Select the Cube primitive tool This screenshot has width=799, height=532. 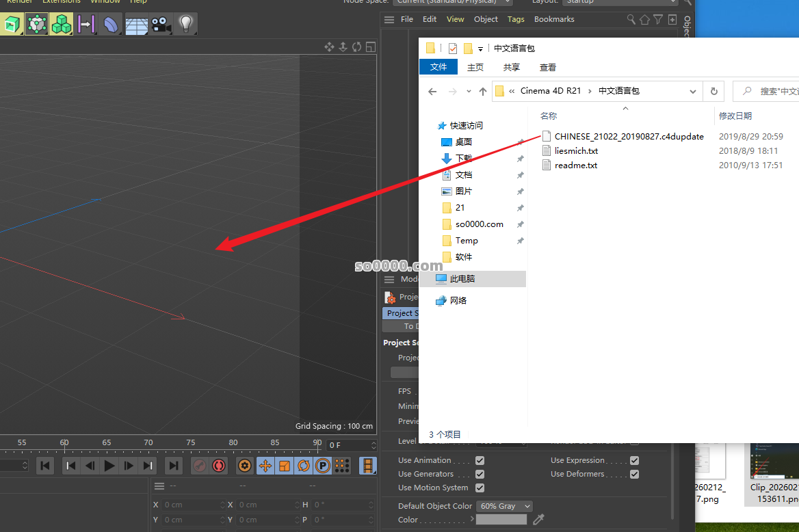pos(12,24)
